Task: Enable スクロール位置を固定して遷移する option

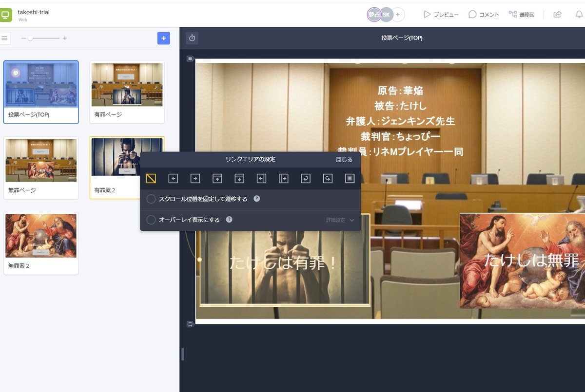Action: click(151, 199)
